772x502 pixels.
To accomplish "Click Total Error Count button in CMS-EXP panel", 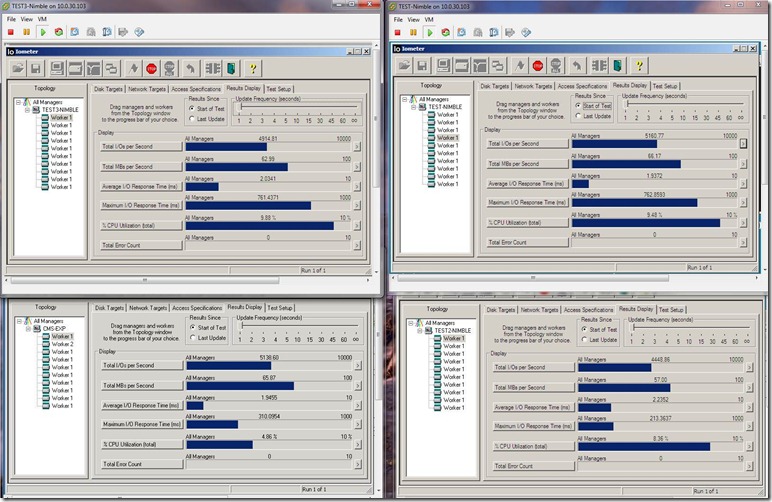I will tap(140, 464).
